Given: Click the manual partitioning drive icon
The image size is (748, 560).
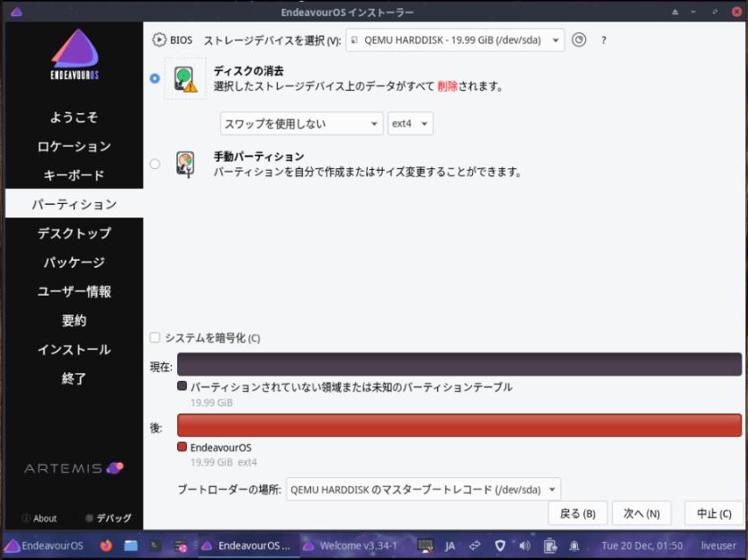Looking at the screenshot, I should tap(185, 164).
